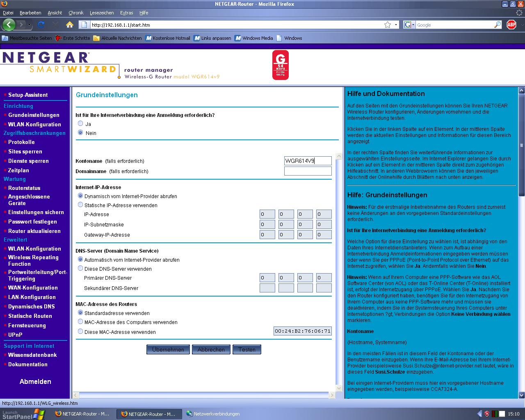Viewport: 525px width, 420px height.
Task: Click the red shield tray icon
Action: point(487,414)
